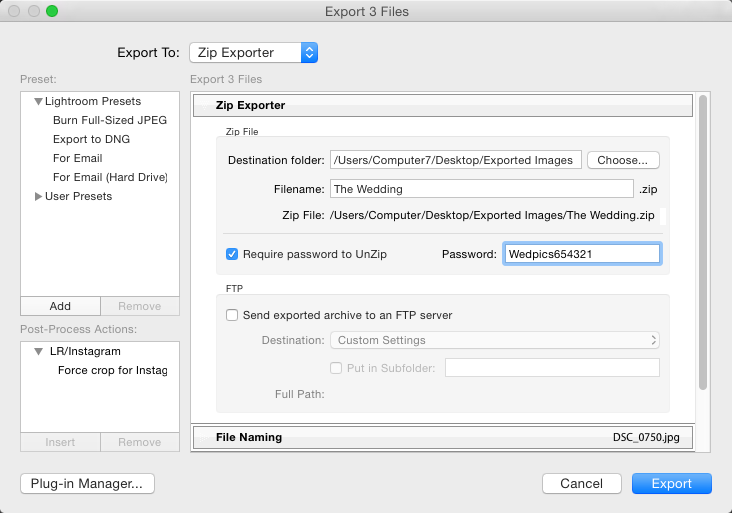732x513 pixels.
Task: Select For Email (Hard Drive) preset
Action: [110, 177]
